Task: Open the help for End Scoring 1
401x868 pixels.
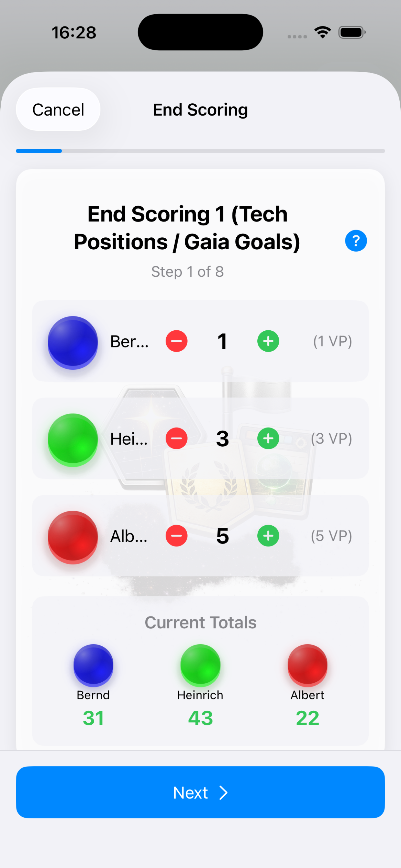Action: pos(356,240)
